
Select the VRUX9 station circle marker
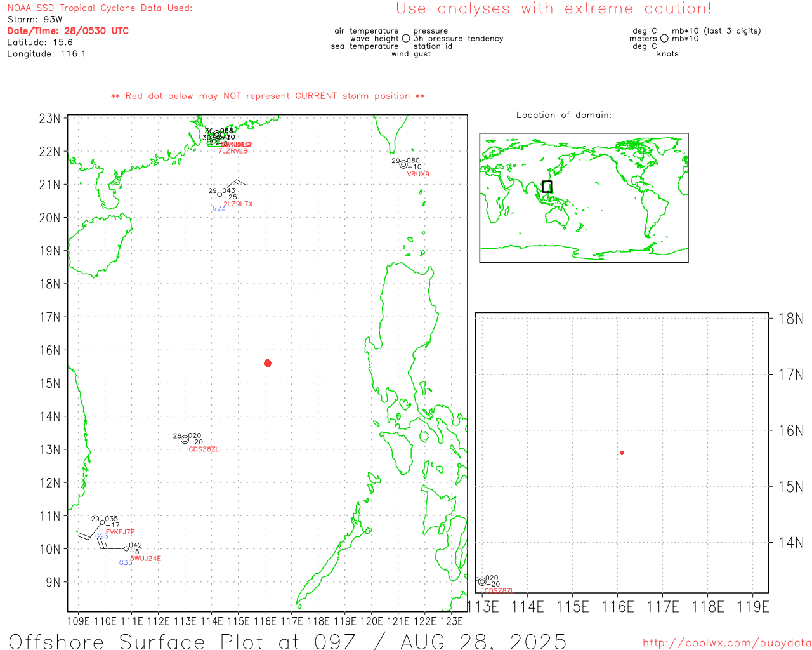pos(403,164)
